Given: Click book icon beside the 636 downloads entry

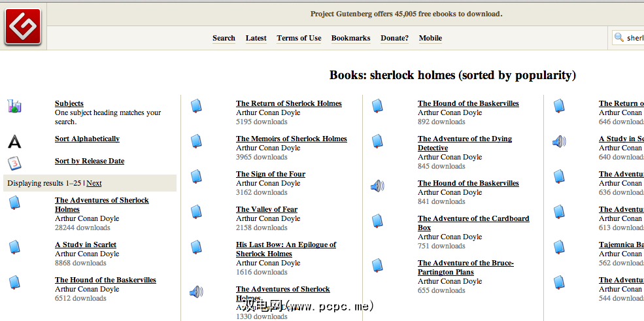Looking at the screenshot, I should click(x=559, y=177).
